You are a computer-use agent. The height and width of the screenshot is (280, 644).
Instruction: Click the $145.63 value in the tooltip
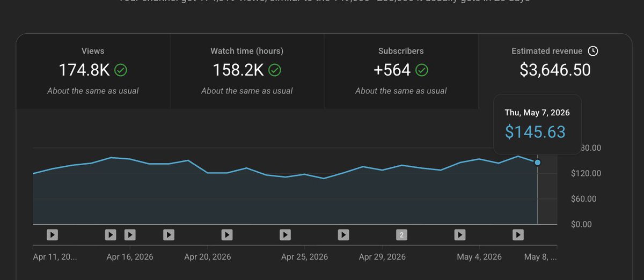click(x=536, y=132)
